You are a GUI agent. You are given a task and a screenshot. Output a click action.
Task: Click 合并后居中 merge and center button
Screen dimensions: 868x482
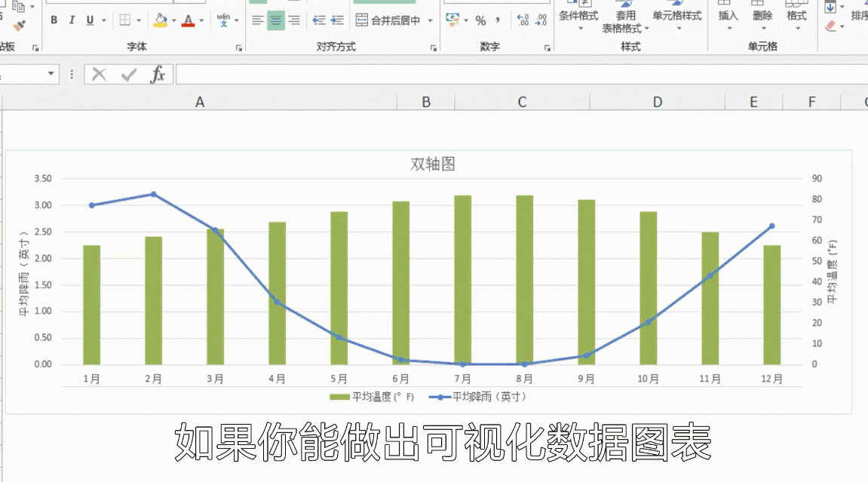388,20
